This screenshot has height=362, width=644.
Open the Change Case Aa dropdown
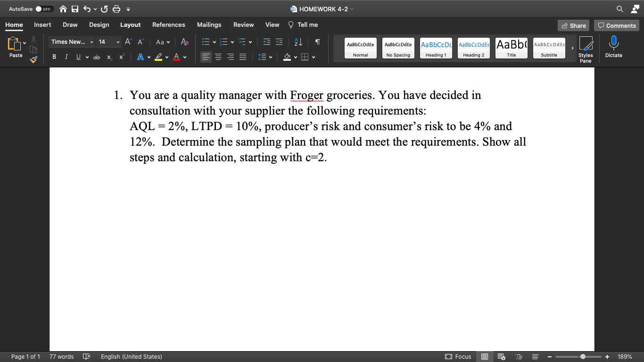[162, 42]
